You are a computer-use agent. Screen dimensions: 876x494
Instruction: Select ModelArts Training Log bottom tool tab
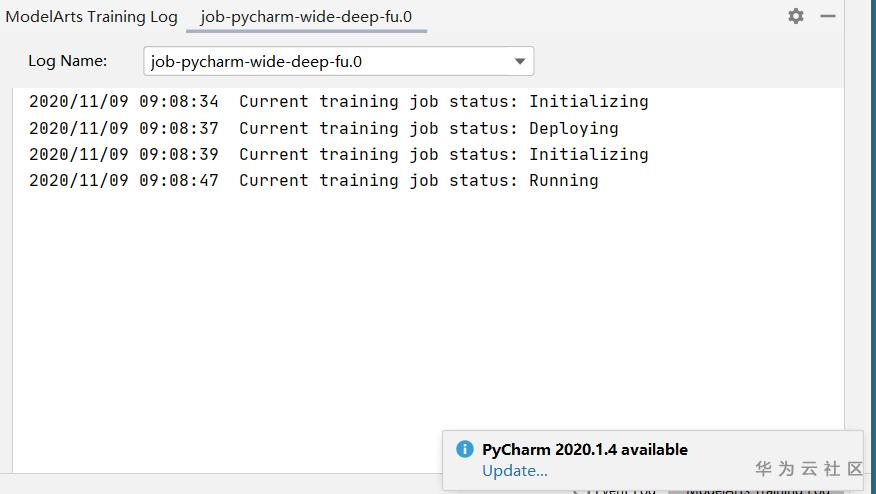pos(760,490)
